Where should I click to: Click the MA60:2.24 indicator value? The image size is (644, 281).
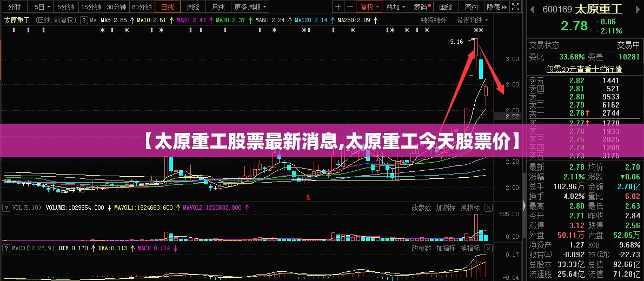270,19
